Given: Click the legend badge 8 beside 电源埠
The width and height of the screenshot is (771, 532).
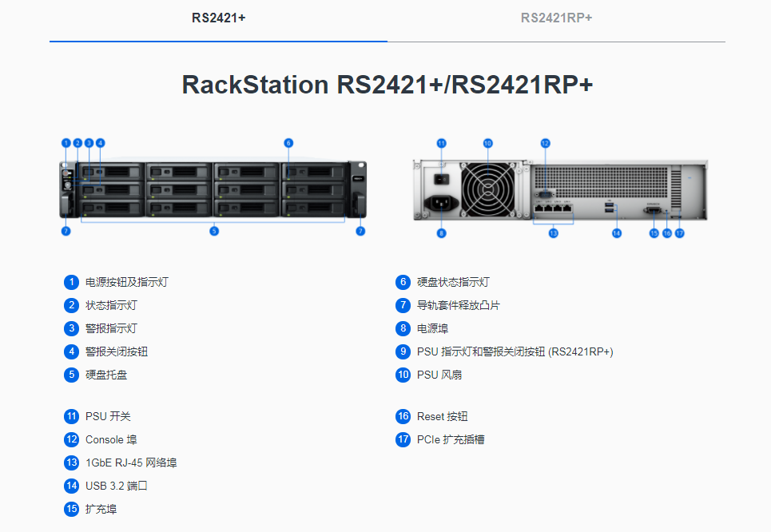Looking at the screenshot, I should coord(403,328).
